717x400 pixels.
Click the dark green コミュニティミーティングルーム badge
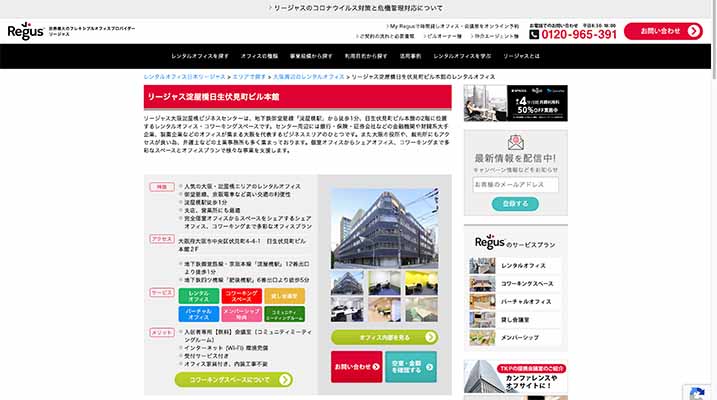(x=284, y=314)
